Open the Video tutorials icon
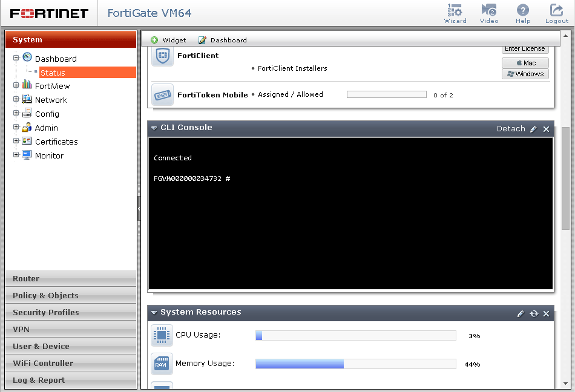 489,13
